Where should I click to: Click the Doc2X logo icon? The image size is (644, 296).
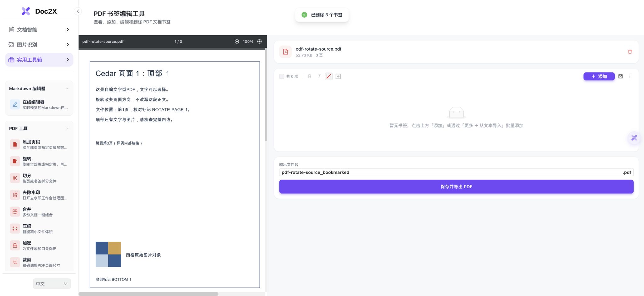click(26, 11)
